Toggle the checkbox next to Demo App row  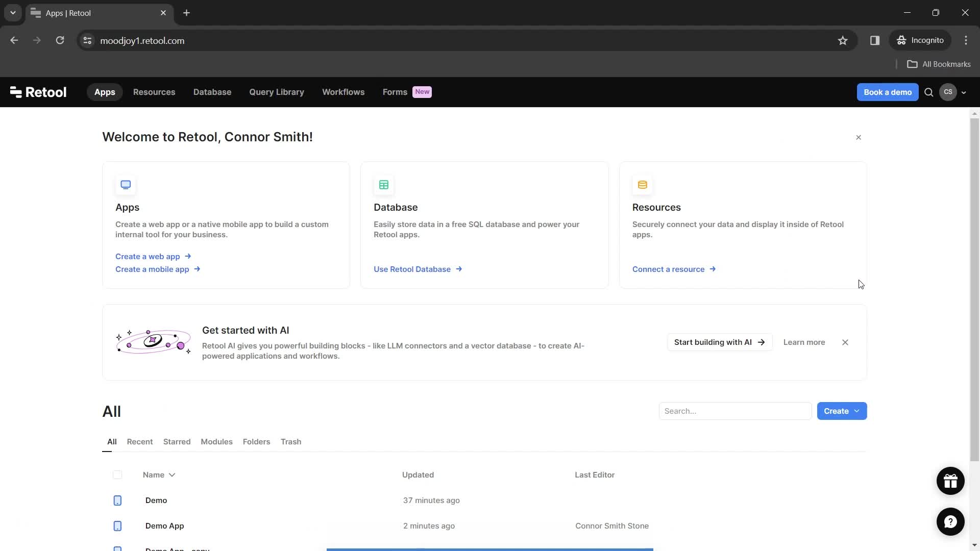[118, 525]
